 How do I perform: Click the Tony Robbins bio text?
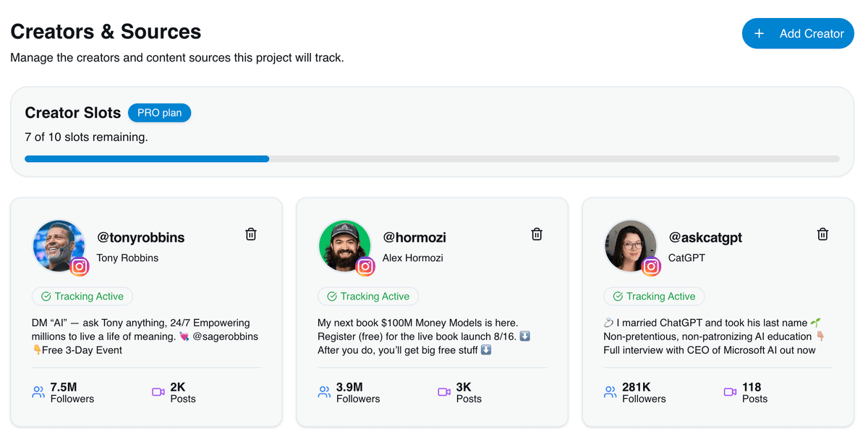pos(145,336)
